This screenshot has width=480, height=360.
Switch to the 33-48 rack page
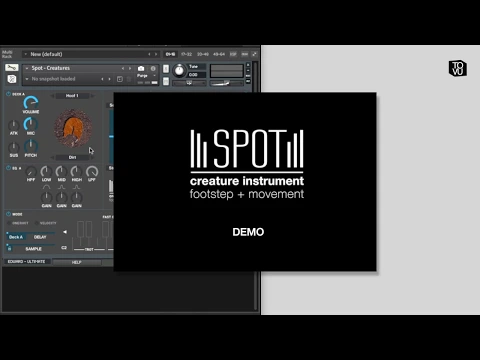(202, 54)
